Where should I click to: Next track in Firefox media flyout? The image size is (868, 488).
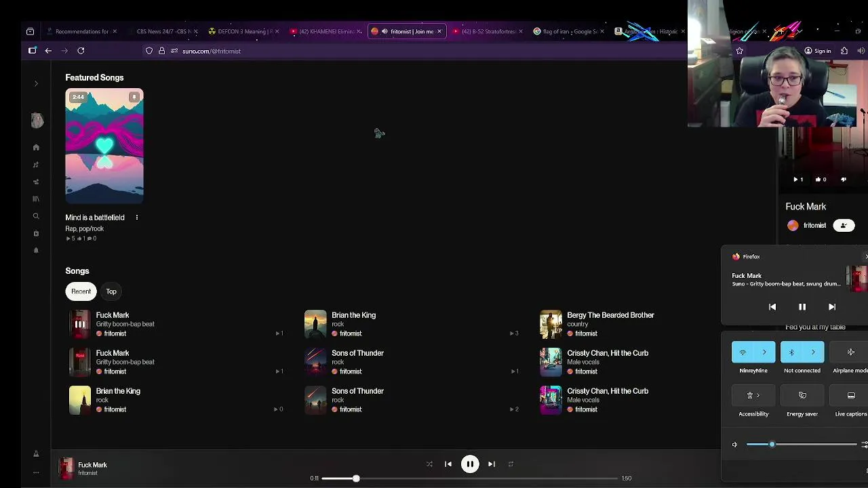click(832, 307)
